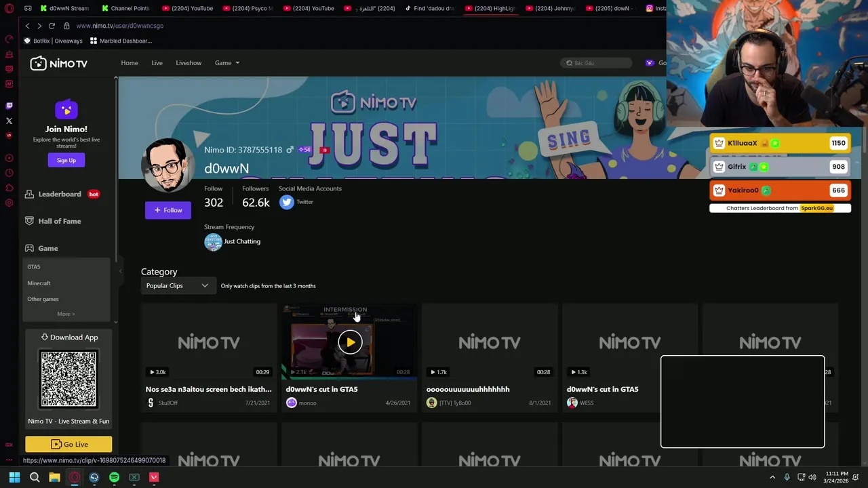Show hidden tray icons chevron
This screenshot has width=868, height=488.
(x=772, y=477)
